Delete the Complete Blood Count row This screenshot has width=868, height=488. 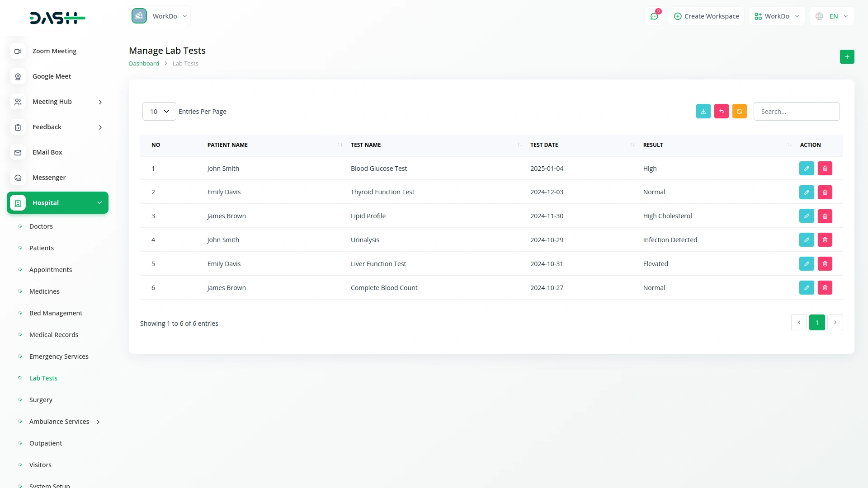click(825, 288)
